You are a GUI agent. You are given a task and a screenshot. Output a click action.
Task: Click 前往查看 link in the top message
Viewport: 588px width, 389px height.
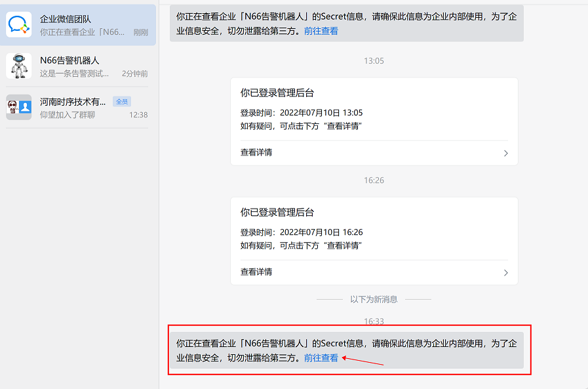321,31
